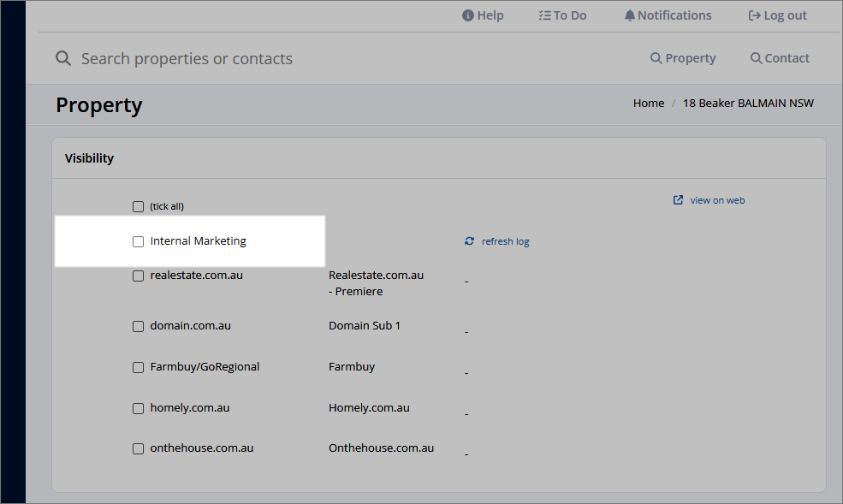Click the onthehouse.com.au label

coord(202,448)
